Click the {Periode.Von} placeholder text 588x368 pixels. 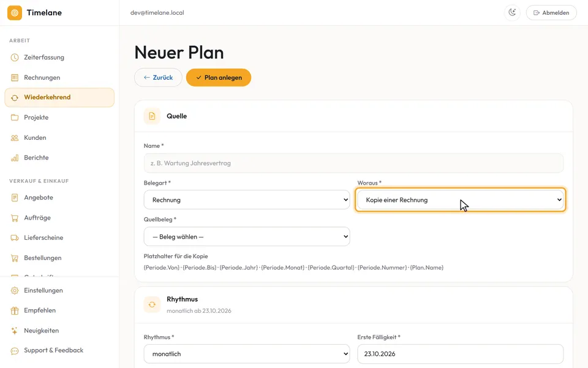coord(162,268)
